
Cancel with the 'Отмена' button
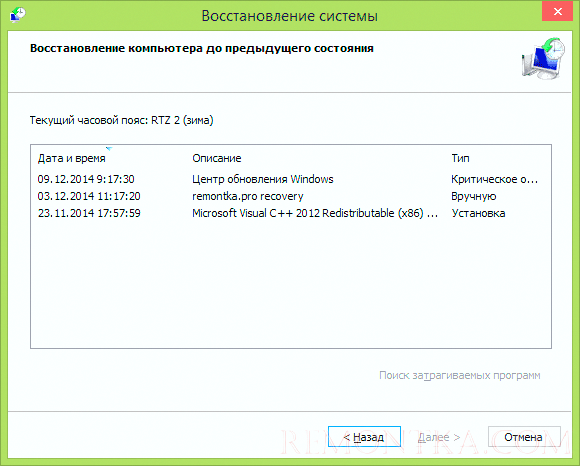point(523,437)
